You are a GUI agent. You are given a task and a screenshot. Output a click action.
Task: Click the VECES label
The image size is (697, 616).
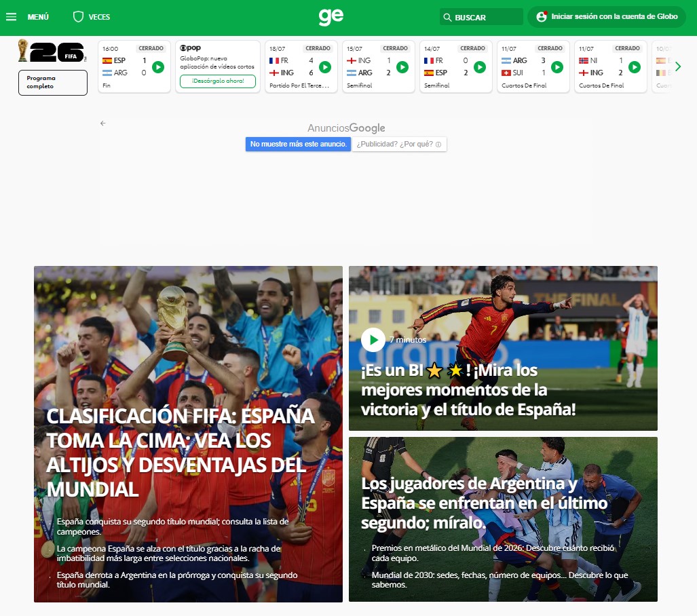(99, 17)
